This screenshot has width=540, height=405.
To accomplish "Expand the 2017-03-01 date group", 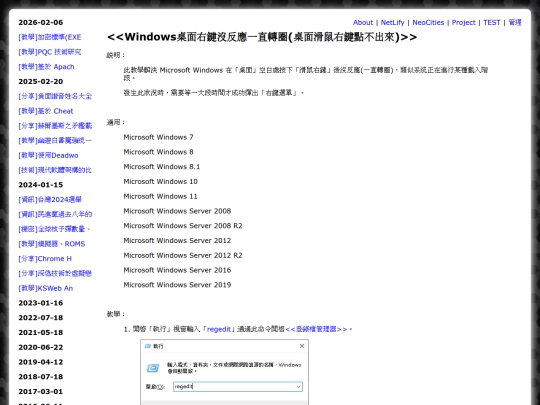I will [x=41, y=392].
